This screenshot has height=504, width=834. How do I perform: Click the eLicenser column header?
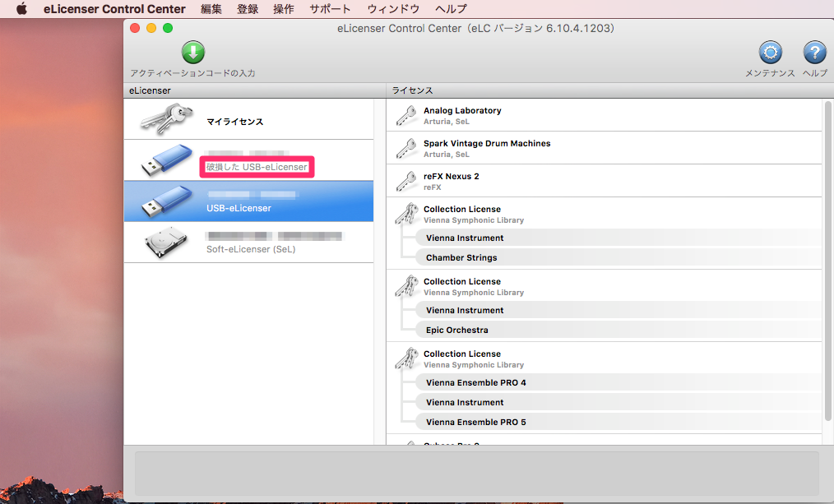[255, 90]
